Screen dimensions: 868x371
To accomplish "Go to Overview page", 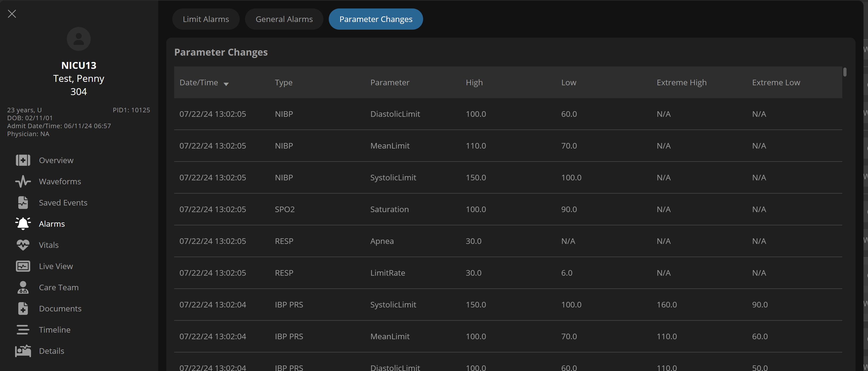I will (56, 160).
